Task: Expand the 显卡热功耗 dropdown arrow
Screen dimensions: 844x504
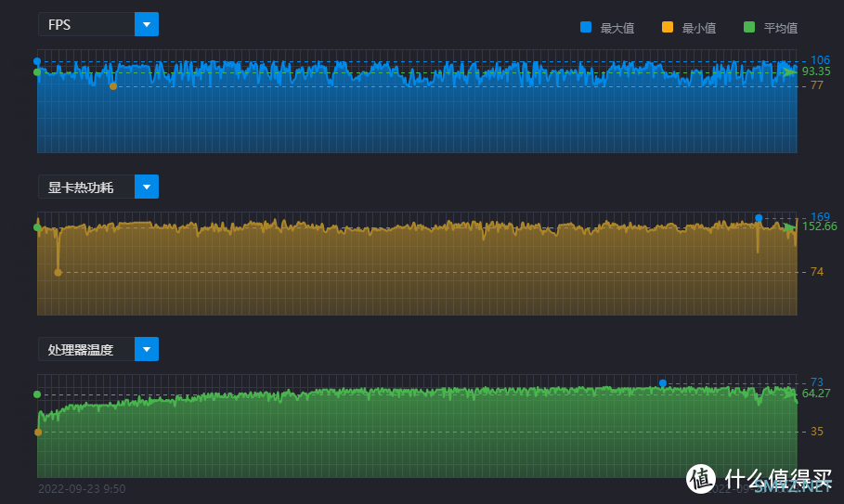Action: (147, 187)
